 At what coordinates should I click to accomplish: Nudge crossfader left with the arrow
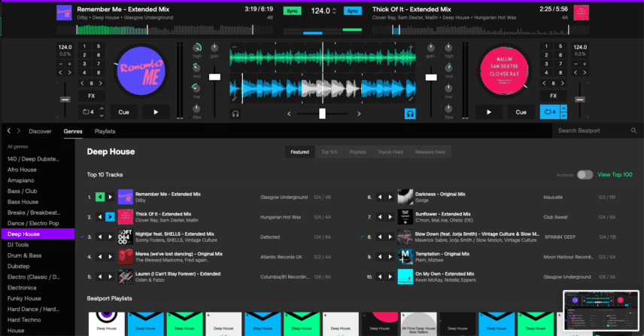click(289, 114)
